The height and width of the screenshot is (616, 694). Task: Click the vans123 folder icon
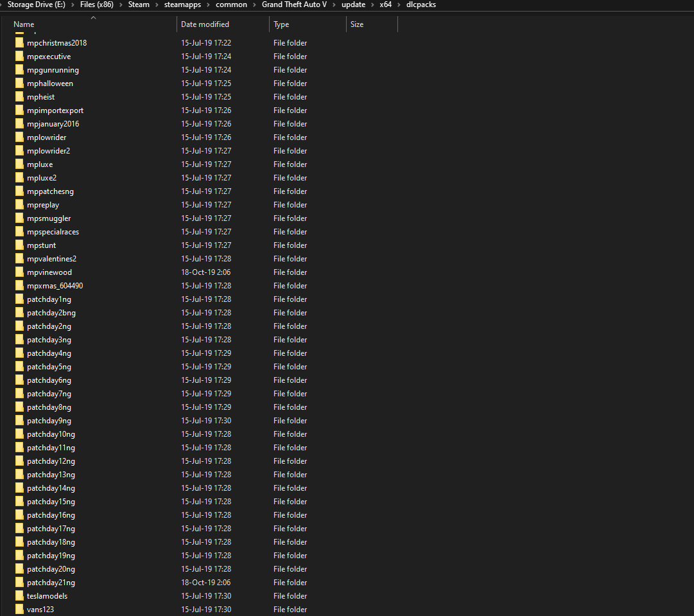(x=19, y=610)
